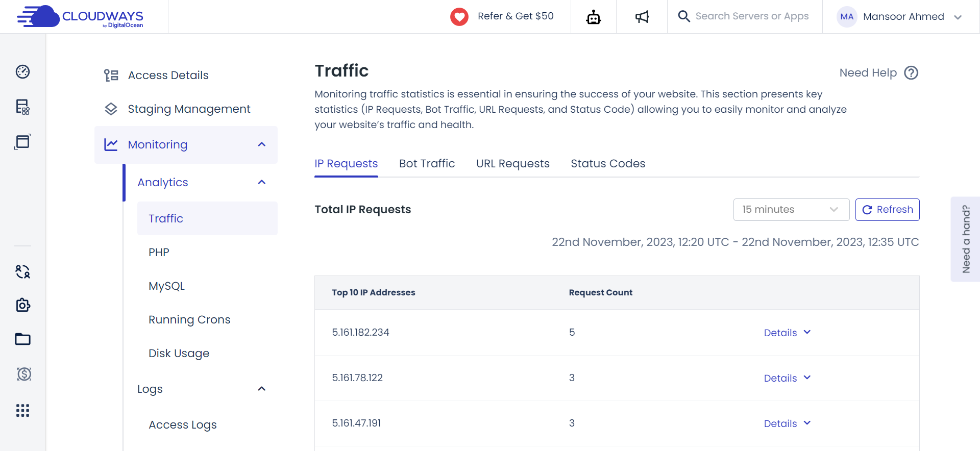Open the billing dollar sidebar icon
Viewport: 980px width, 451px height.
[24, 374]
